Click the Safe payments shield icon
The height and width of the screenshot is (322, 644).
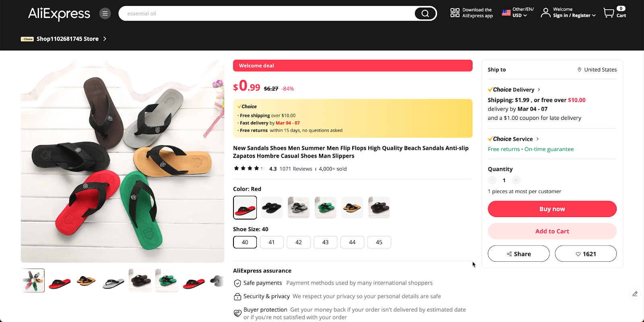click(x=237, y=283)
